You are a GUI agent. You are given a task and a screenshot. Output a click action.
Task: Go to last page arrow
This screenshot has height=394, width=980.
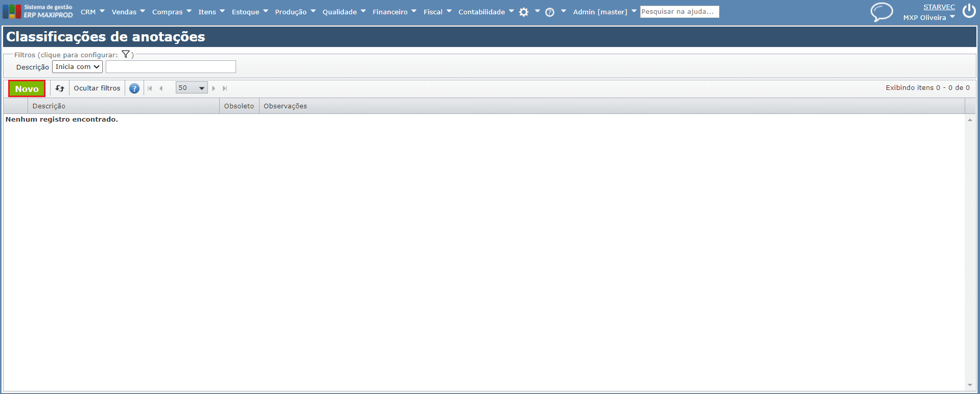(x=225, y=88)
